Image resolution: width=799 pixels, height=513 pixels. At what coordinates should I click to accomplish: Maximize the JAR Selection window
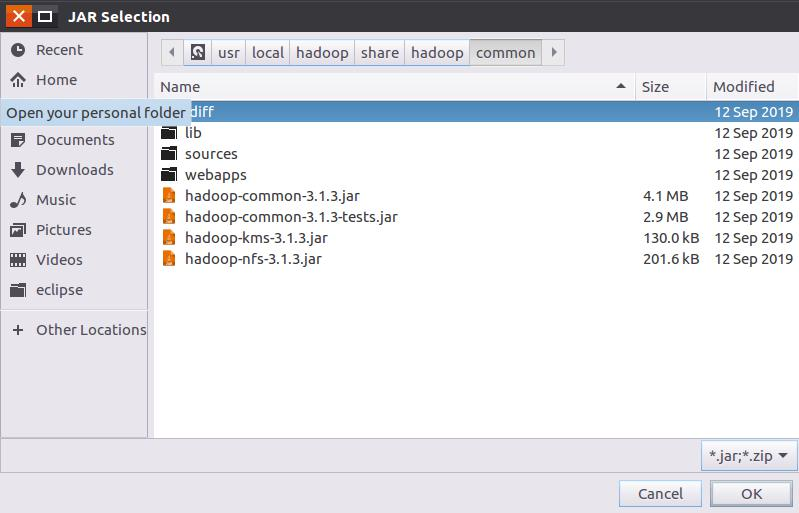tap(45, 16)
